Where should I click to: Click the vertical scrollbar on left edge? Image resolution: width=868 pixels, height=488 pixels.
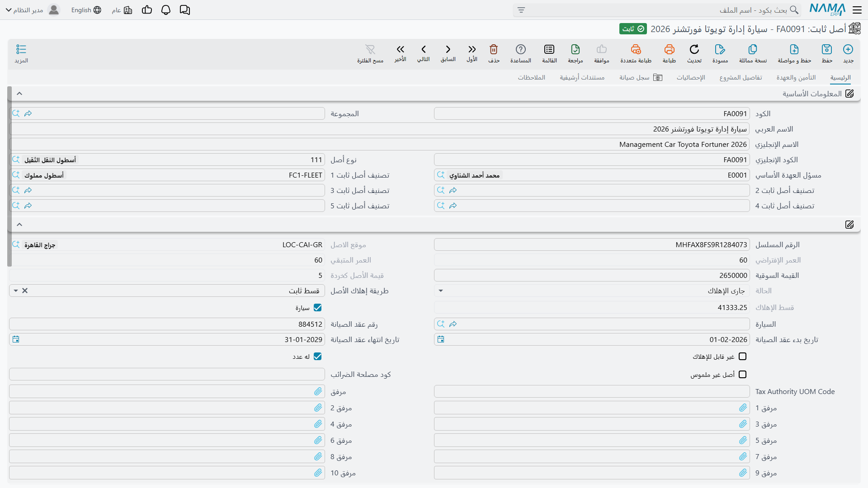tap(9, 176)
